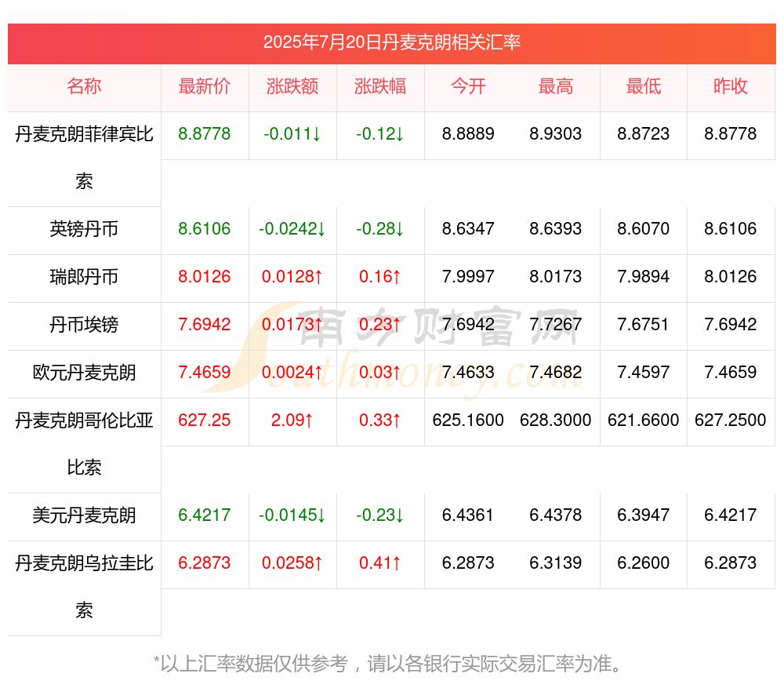Image resolution: width=784 pixels, height=688 pixels.
Task: Select the 瑞郎丹币 row name
Action: pos(84,277)
